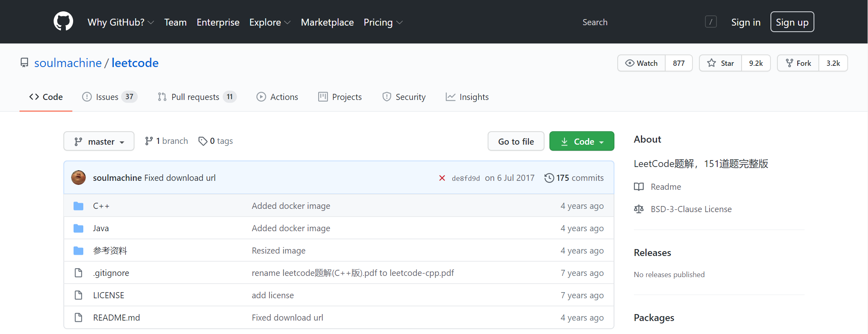Open the de8fd9d commit hash link
This screenshot has width=868, height=334.
pos(466,178)
